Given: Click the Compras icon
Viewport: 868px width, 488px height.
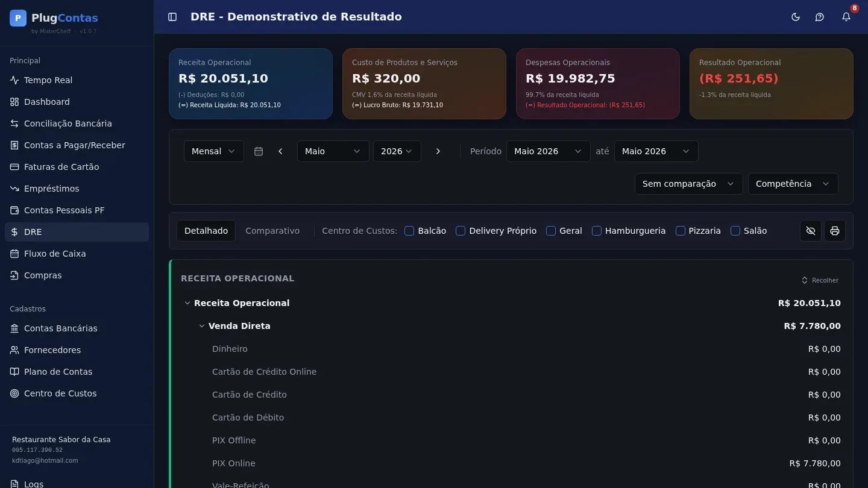Looking at the screenshot, I should pos(14,275).
